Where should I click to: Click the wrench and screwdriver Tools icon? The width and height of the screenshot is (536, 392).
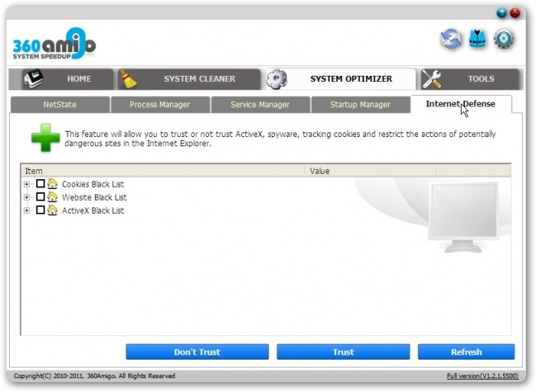pos(431,79)
